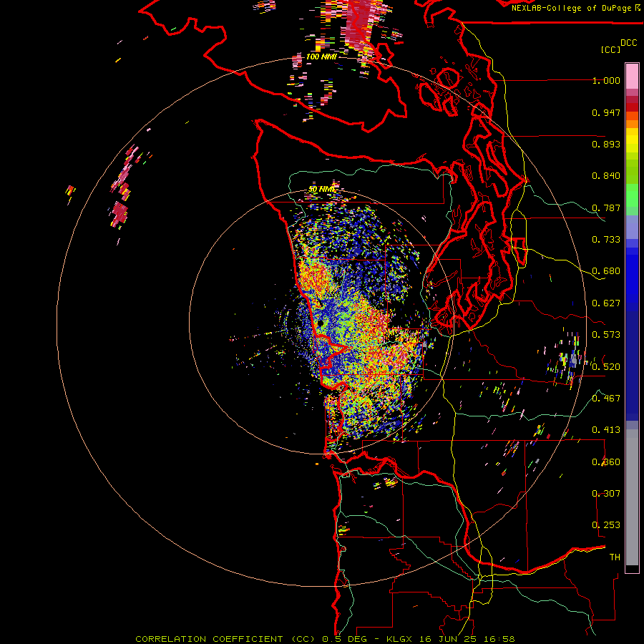Click the 50 NMI range ring label

pos(321,190)
